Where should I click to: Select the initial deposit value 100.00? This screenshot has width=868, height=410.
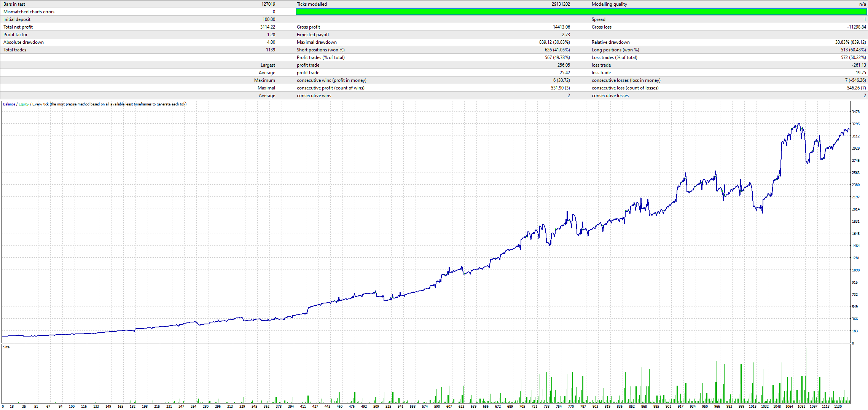click(269, 19)
